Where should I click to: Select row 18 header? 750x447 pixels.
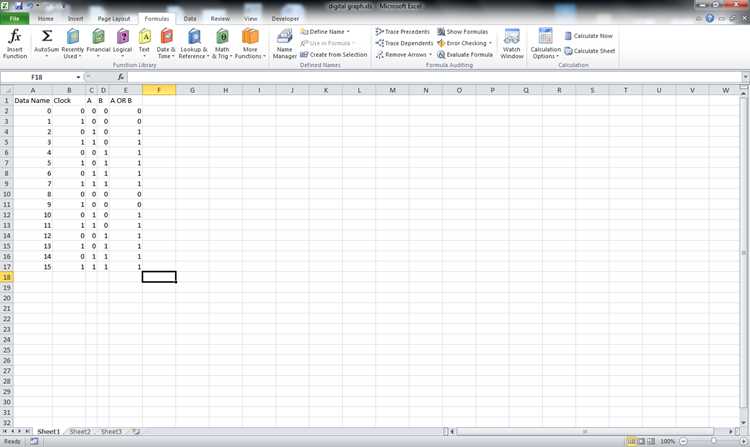7,277
